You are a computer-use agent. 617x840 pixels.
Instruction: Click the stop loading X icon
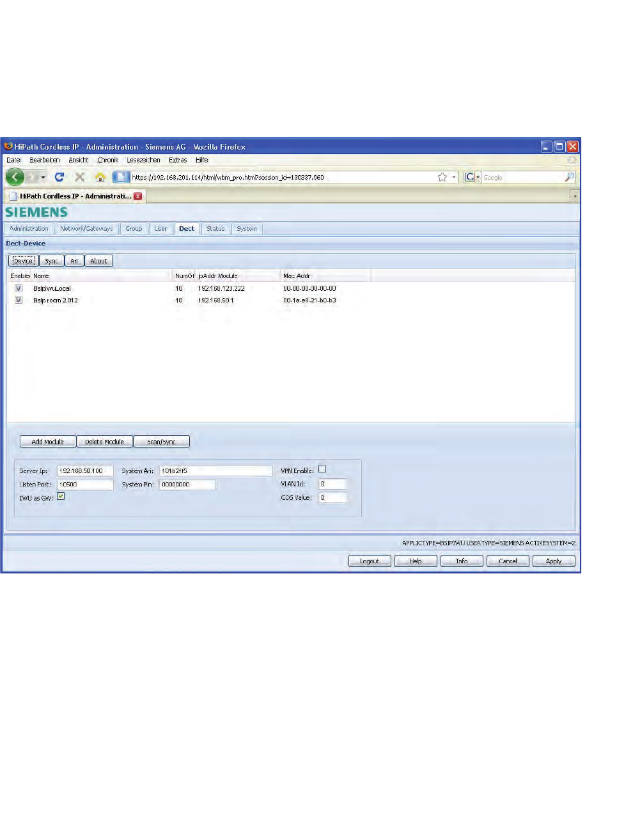(80, 177)
